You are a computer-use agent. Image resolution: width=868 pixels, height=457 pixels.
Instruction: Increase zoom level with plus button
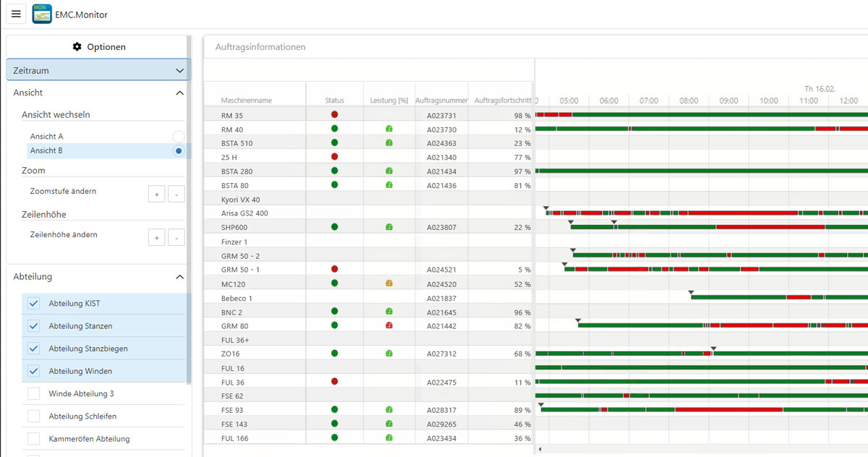pos(156,194)
